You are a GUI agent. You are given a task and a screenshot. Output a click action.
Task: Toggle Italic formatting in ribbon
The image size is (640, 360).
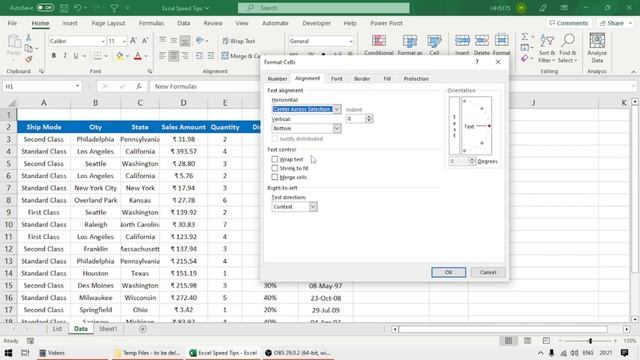[65, 56]
